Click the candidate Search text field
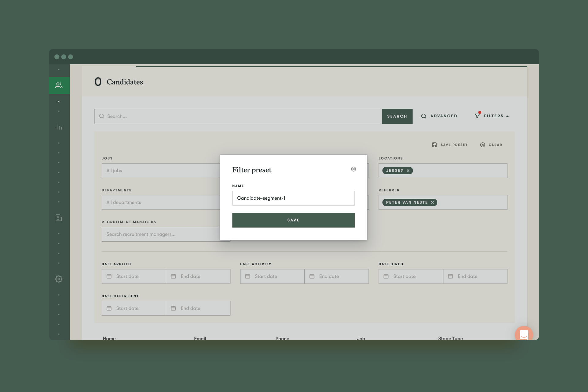Viewport: 588px width, 392px height. point(239,116)
